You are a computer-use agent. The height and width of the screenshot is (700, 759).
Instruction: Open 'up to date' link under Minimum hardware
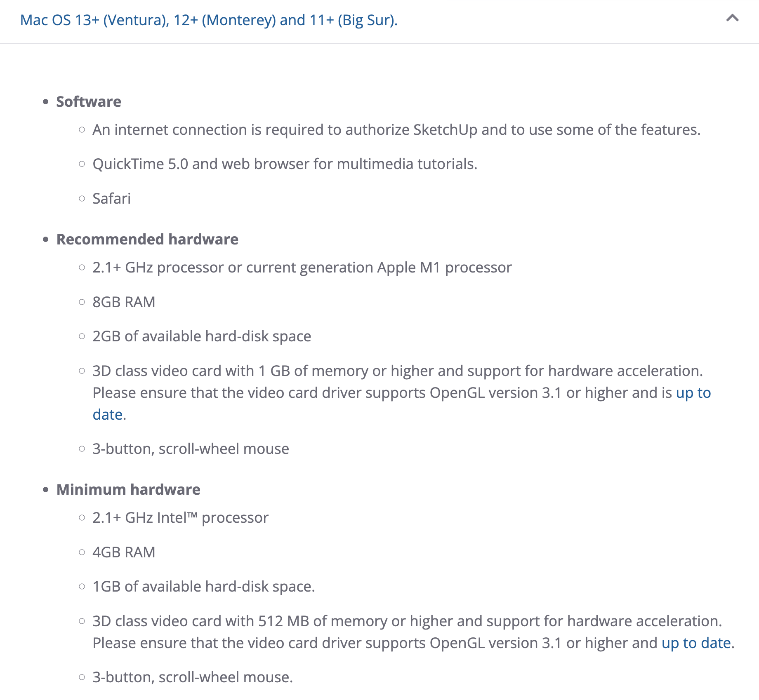pyautogui.click(x=696, y=643)
